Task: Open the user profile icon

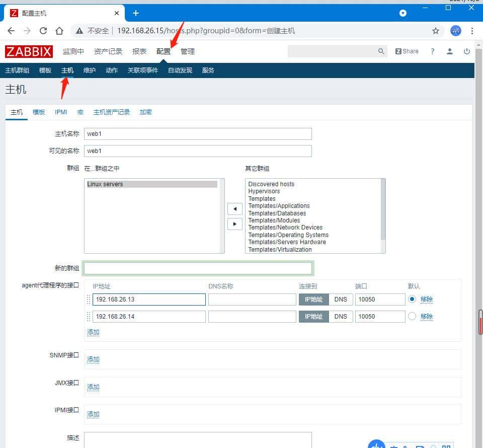Action: 449,51
